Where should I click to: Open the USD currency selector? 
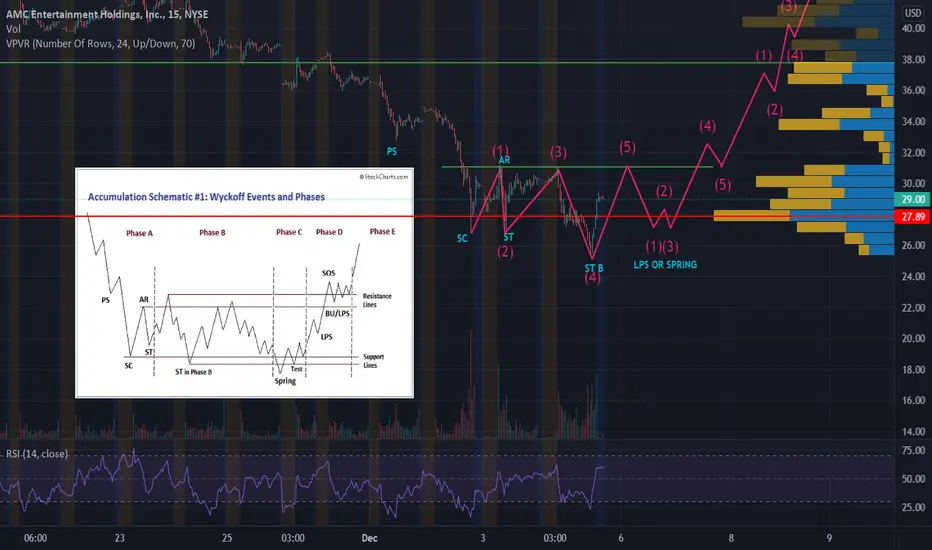click(x=912, y=12)
